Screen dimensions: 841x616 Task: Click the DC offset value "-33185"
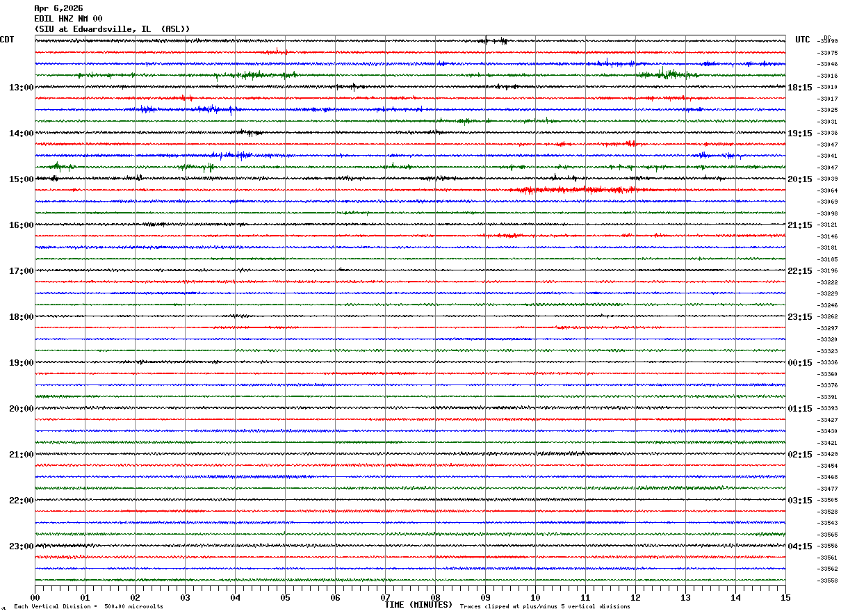click(828, 259)
